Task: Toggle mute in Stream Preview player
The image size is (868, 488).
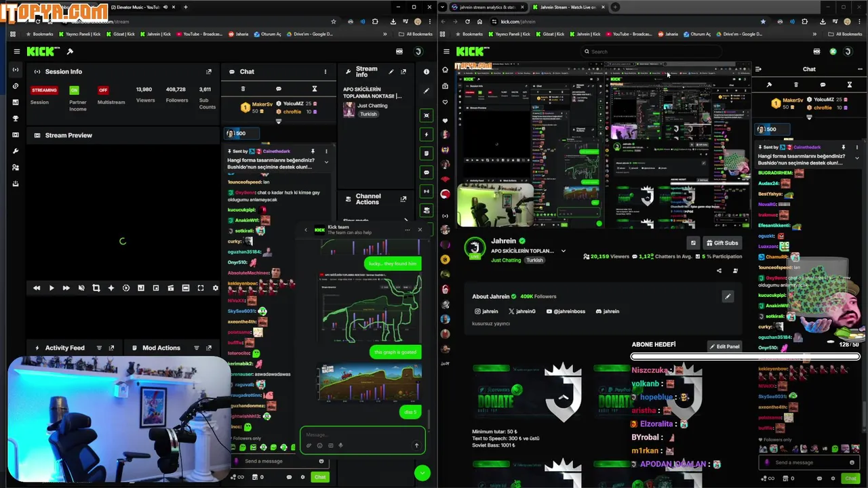Action: click(81, 288)
